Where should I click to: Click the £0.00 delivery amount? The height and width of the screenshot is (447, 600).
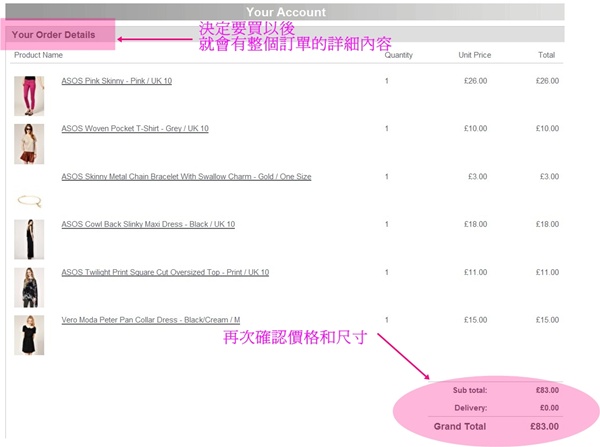pyautogui.click(x=549, y=408)
